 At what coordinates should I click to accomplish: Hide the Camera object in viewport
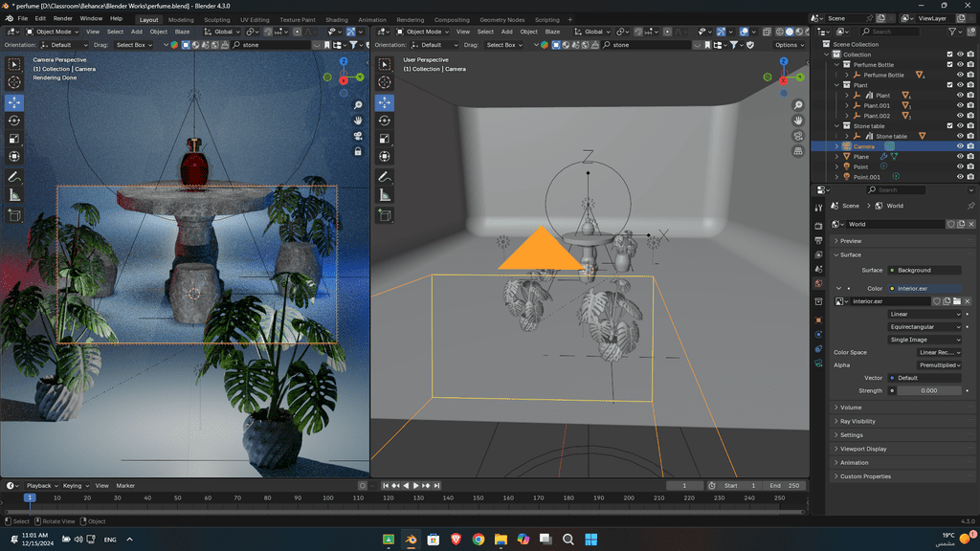coord(959,146)
